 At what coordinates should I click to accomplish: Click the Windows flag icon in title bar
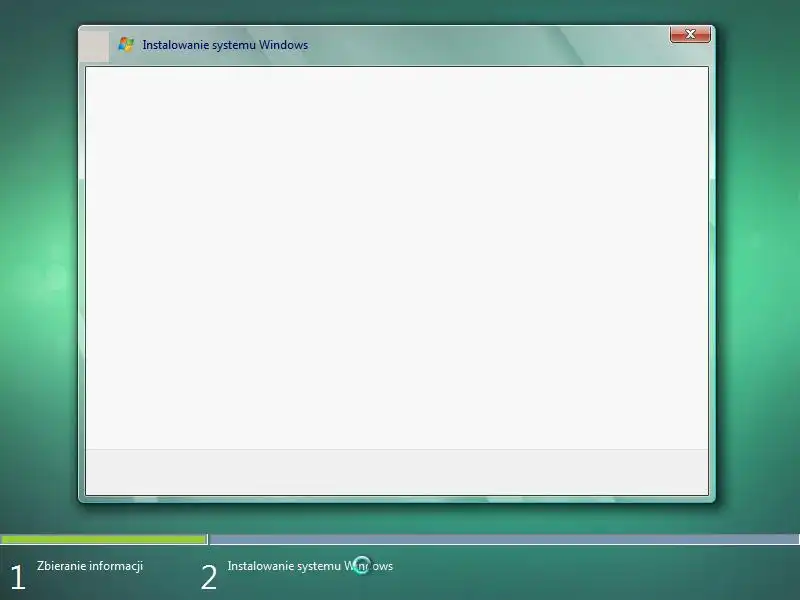pyautogui.click(x=126, y=44)
